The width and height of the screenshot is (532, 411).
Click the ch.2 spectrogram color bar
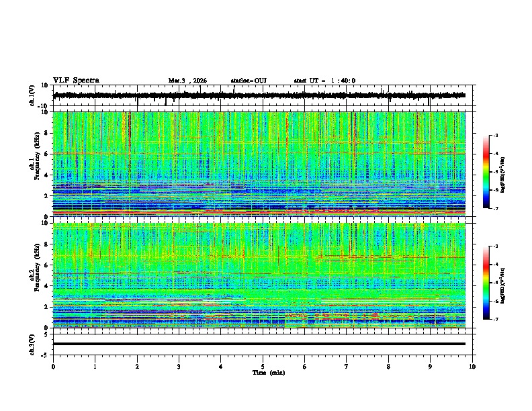tap(486, 283)
